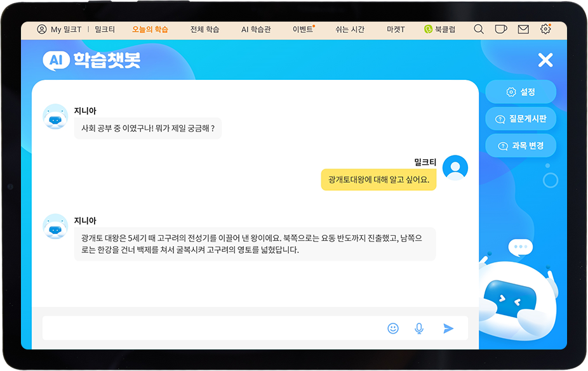Open the search magnifier icon
This screenshot has height=371, width=588.
(x=479, y=29)
